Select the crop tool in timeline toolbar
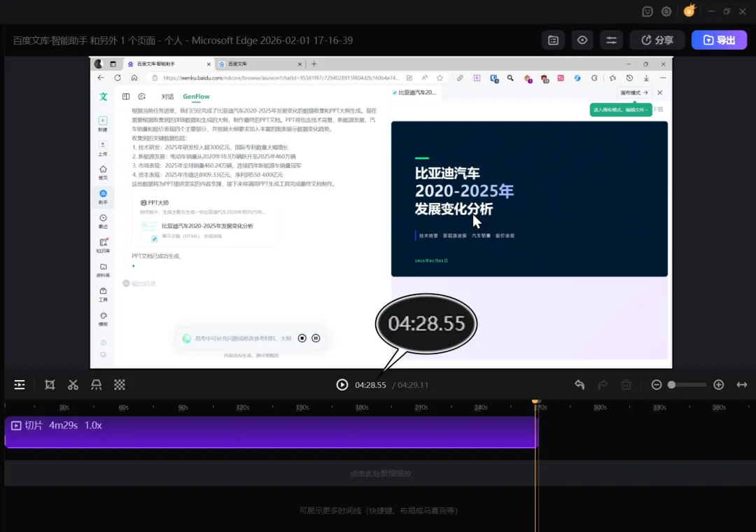The height and width of the screenshot is (532, 756). click(x=50, y=384)
